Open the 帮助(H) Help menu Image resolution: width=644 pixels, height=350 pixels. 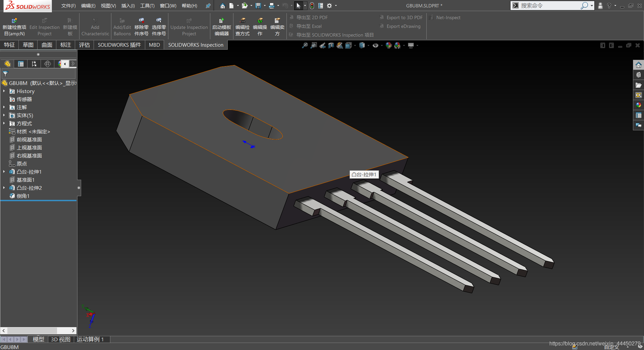click(189, 6)
